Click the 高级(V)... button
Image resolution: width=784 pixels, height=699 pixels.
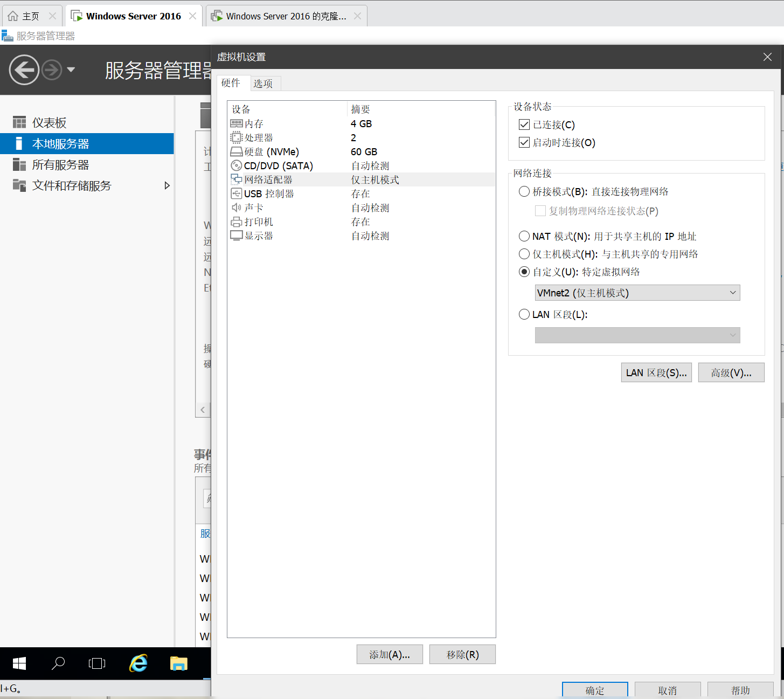[731, 372]
